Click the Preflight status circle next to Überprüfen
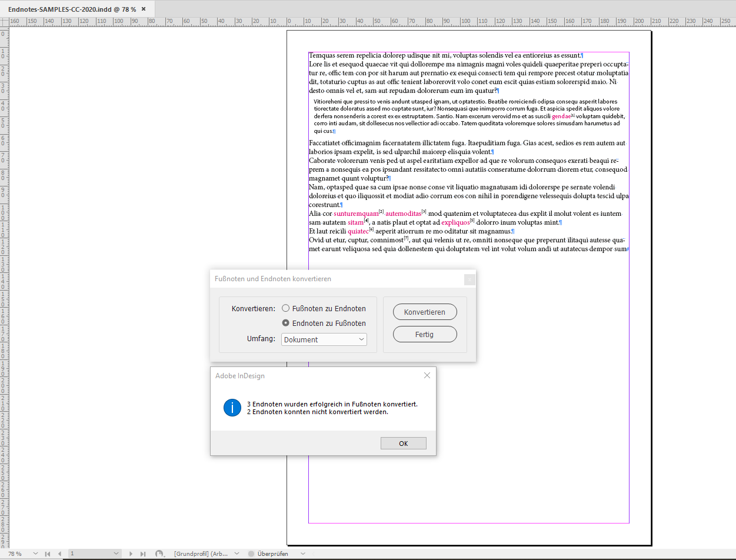The width and height of the screenshot is (736, 560). coord(251,554)
